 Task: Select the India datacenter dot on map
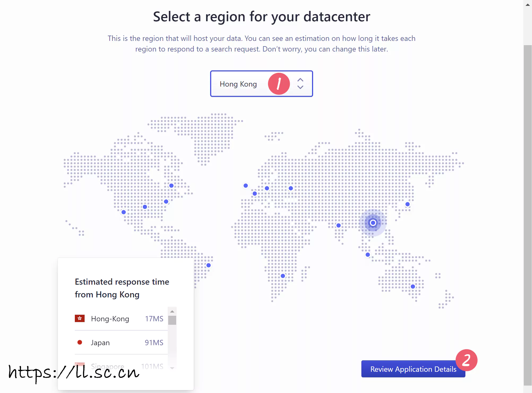(x=338, y=225)
